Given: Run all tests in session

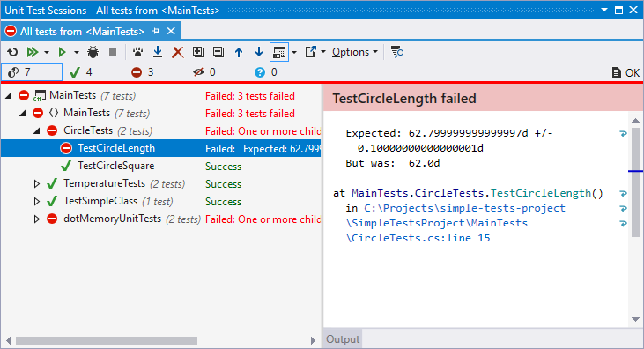Looking at the screenshot, I should point(32,52).
